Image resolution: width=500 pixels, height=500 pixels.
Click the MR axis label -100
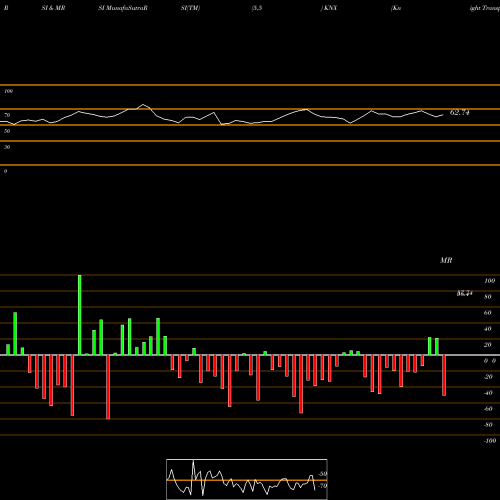[x=490, y=441]
